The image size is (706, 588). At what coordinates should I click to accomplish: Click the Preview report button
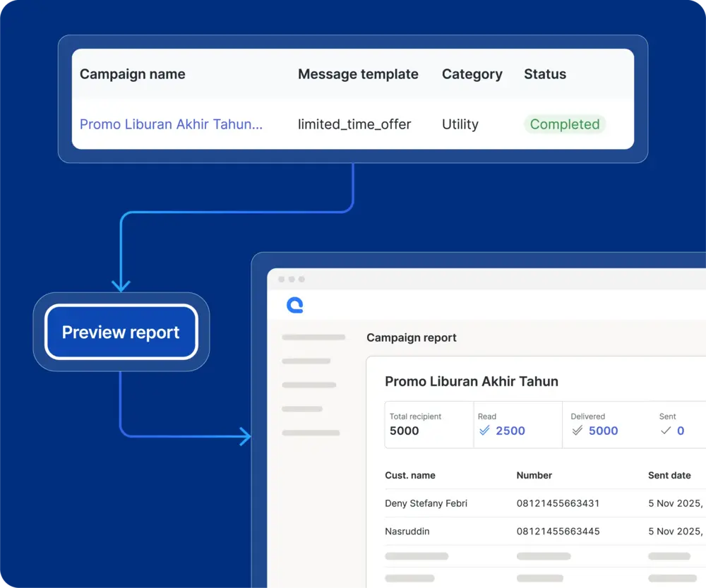coord(121,332)
